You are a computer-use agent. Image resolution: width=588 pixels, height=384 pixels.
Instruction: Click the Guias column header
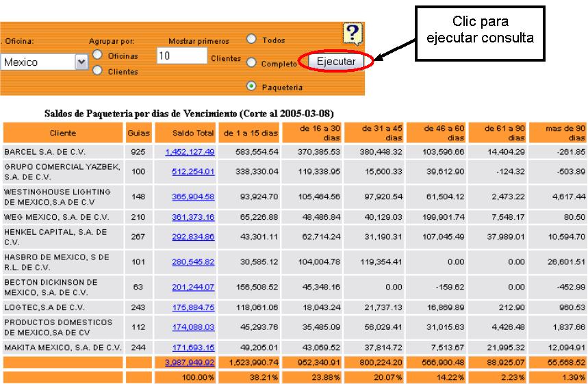[x=139, y=133]
